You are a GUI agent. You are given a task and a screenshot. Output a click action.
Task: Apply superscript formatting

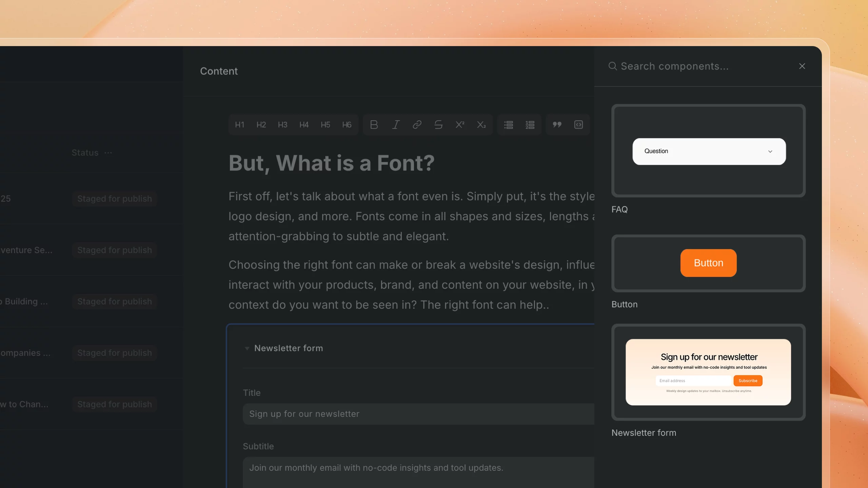click(x=460, y=125)
